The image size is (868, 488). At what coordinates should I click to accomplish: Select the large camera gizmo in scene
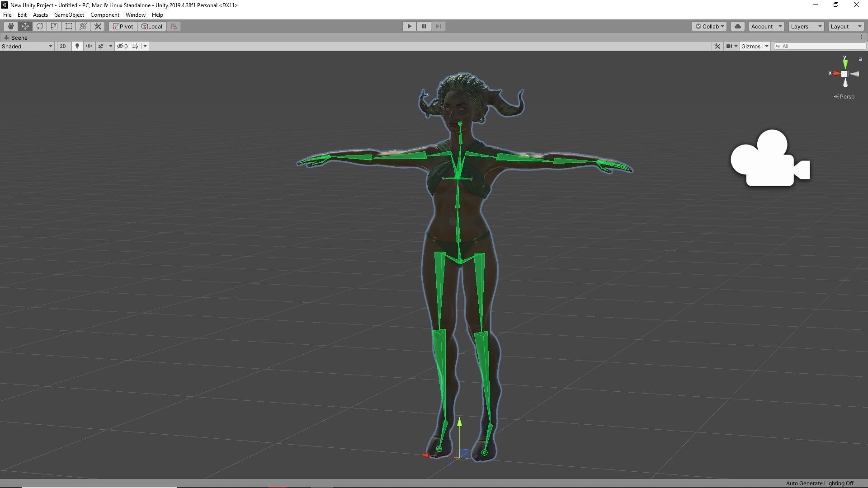coord(770,158)
